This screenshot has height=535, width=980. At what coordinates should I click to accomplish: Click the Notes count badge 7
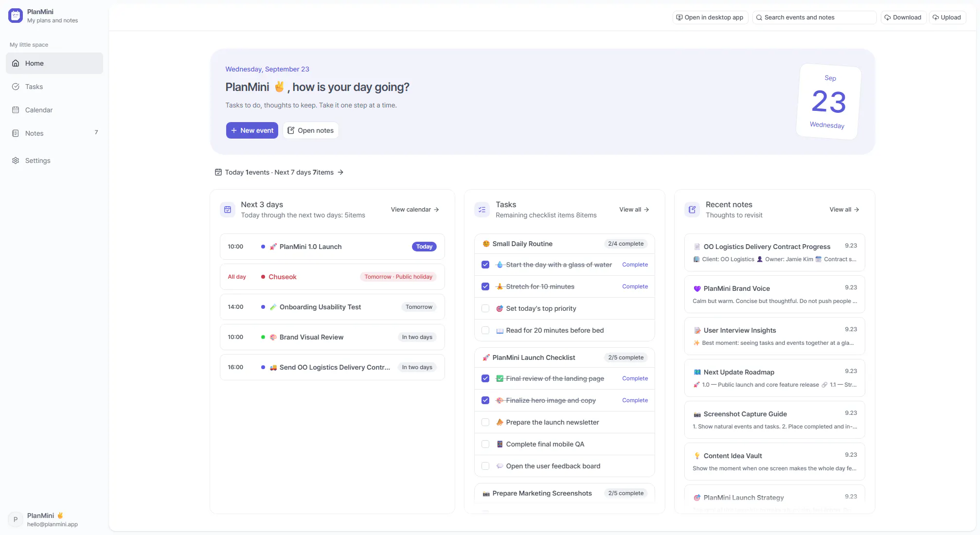point(96,132)
